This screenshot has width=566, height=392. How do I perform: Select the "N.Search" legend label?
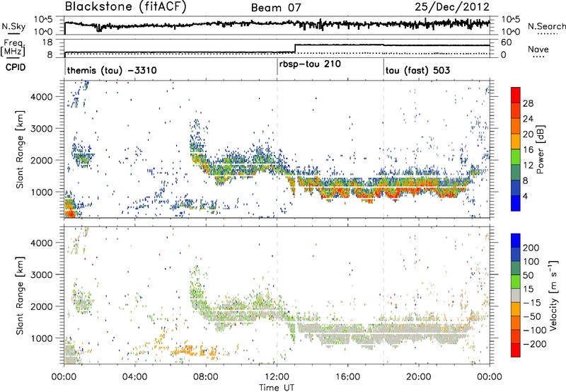tap(546, 26)
